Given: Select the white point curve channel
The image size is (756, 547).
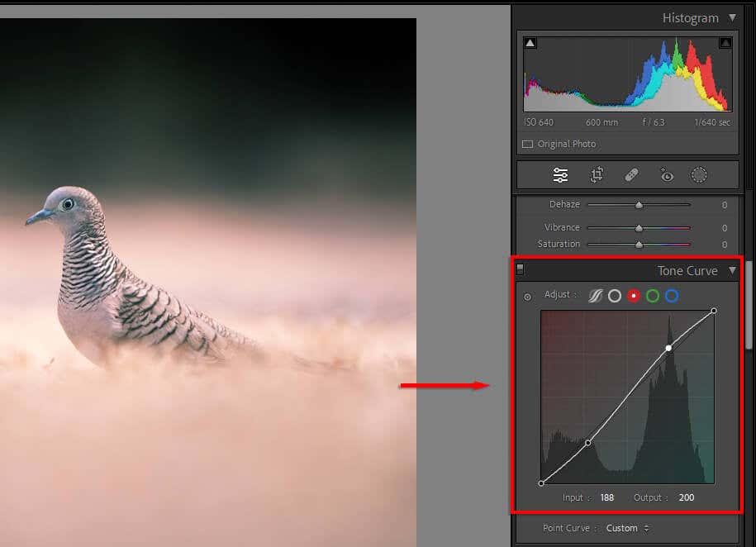Looking at the screenshot, I should tap(614, 296).
